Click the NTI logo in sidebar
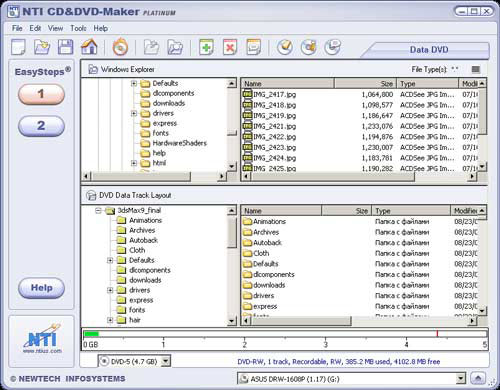Image resolution: width=500 pixels, height=390 pixels. [42, 339]
